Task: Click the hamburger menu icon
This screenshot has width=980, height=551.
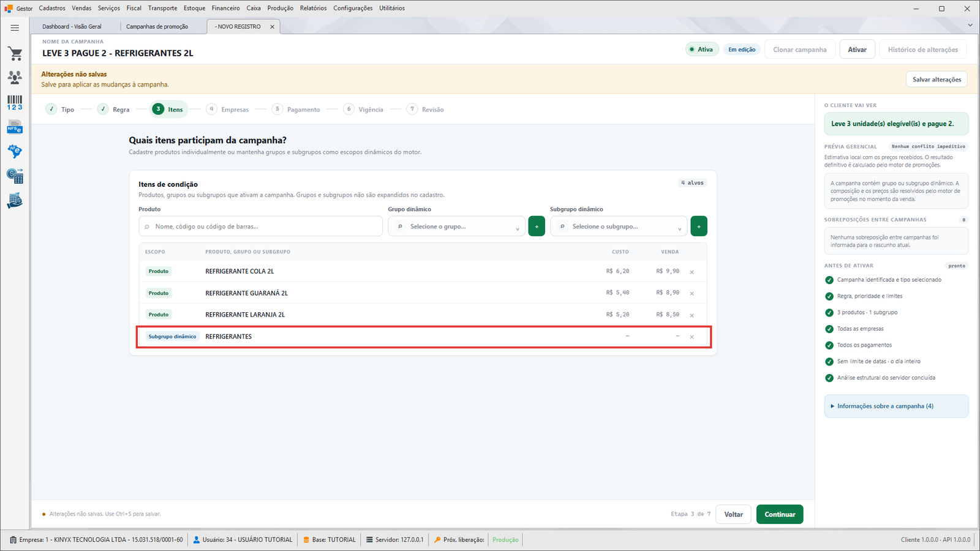Action: (15, 28)
